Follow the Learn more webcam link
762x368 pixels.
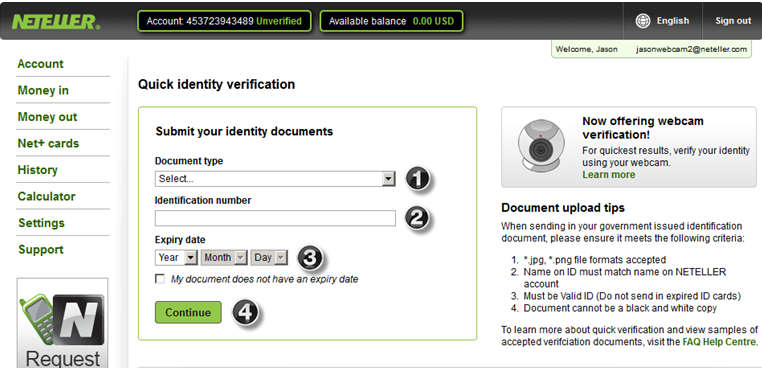click(608, 175)
